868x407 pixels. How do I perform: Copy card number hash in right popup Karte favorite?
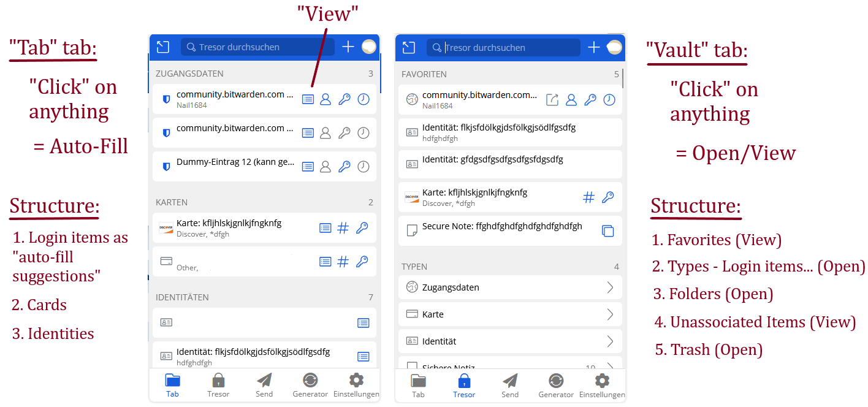(588, 197)
